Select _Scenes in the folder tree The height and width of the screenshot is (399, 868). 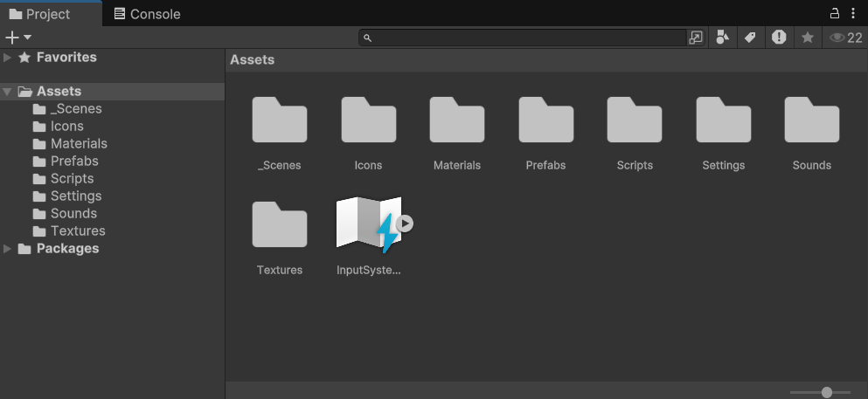76,109
